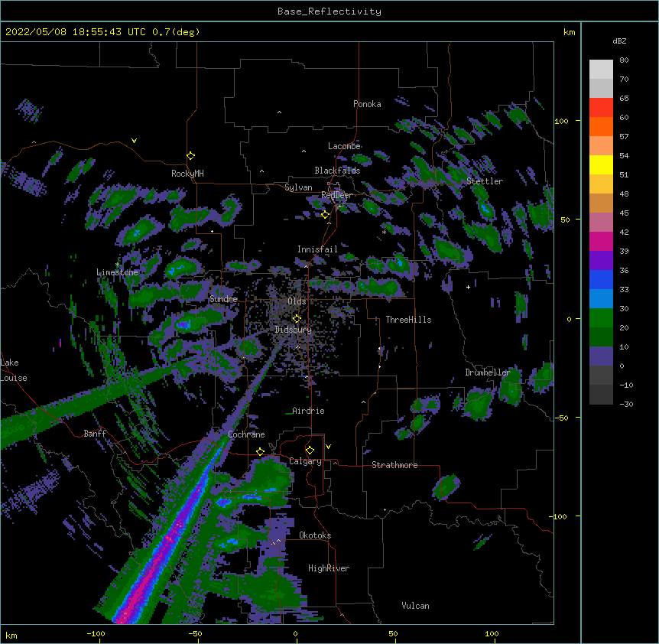Click the km unit label at bottom left
Screen dimensions: 659x644
coord(11,635)
